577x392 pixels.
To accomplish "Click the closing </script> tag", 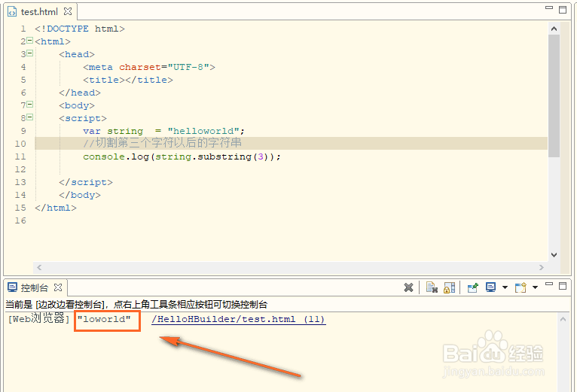I will [86, 182].
